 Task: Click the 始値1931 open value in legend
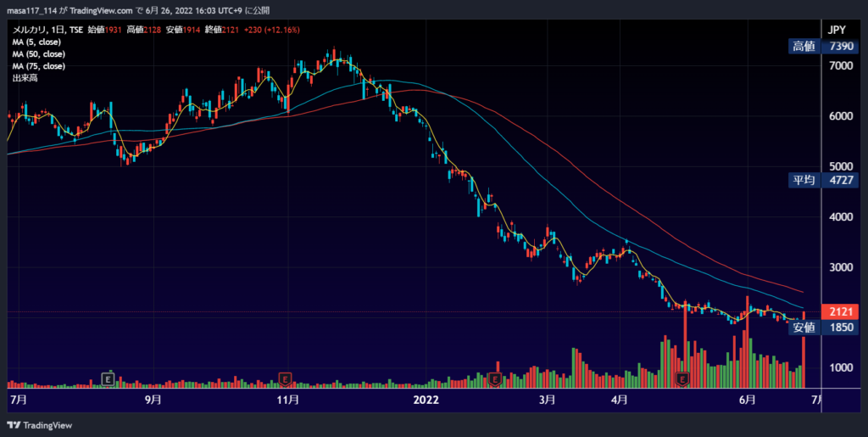(x=104, y=30)
